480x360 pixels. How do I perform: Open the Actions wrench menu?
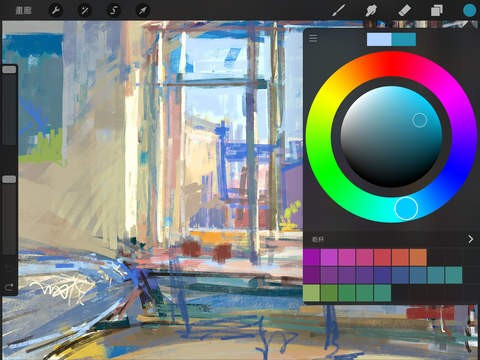55,10
